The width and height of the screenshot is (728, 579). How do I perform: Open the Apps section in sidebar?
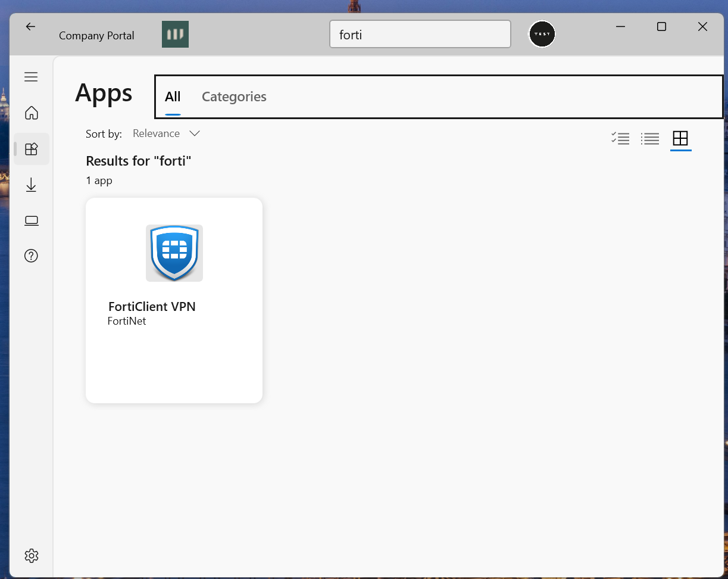click(x=32, y=149)
